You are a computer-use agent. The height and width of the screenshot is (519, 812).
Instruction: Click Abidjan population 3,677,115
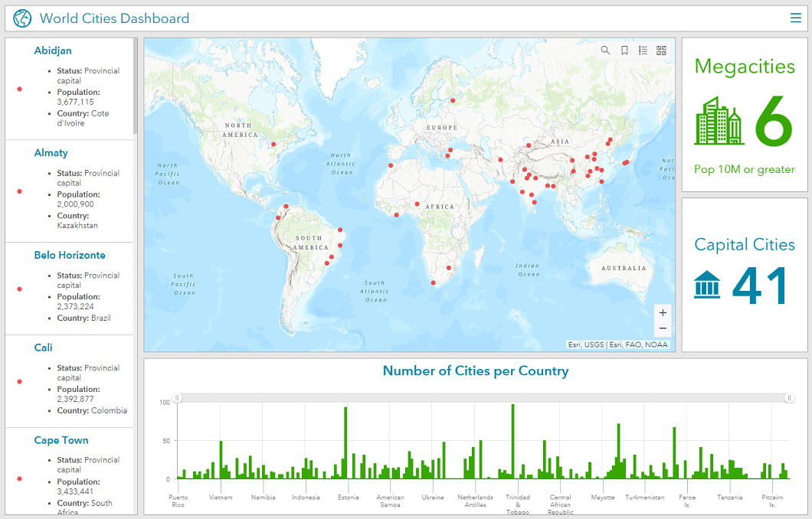[x=76, y=102]
